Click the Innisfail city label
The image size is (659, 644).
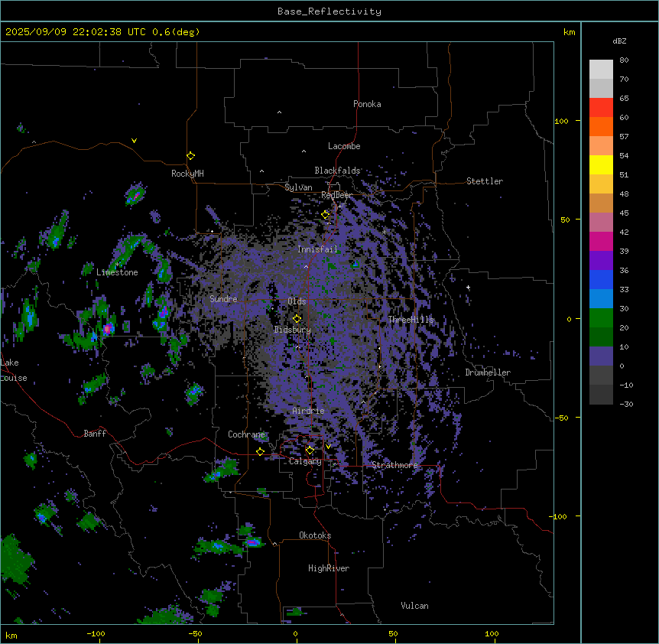click(x=317, y=249)
